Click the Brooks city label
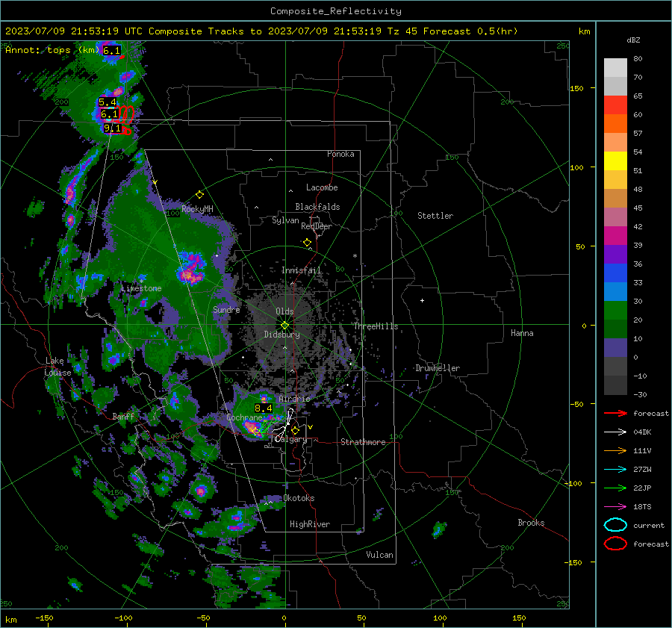Image resolution: width=672 pixels, height=628 pixels. [x=531, y=523]
